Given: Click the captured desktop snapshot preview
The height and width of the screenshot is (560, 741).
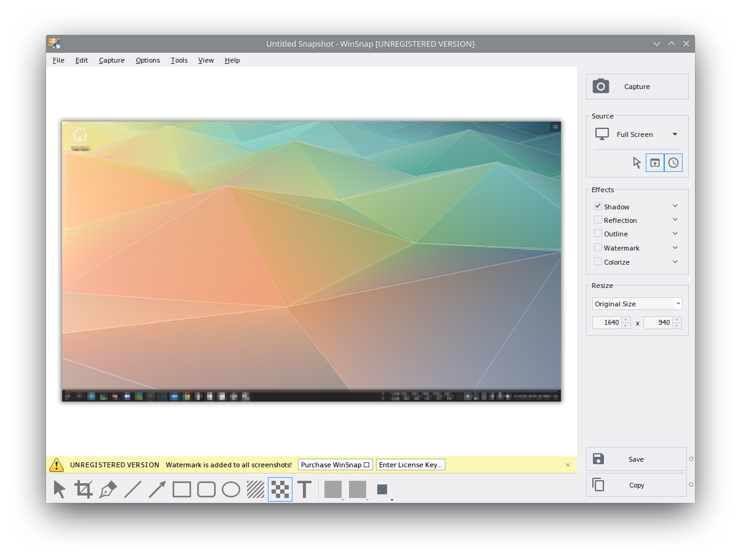Looking at the screenshot, I should [x=312, y=262].
